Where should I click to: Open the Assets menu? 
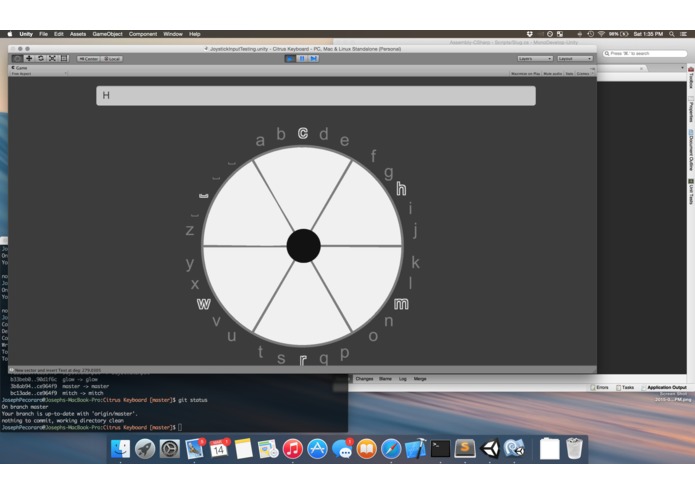(78, 34)
